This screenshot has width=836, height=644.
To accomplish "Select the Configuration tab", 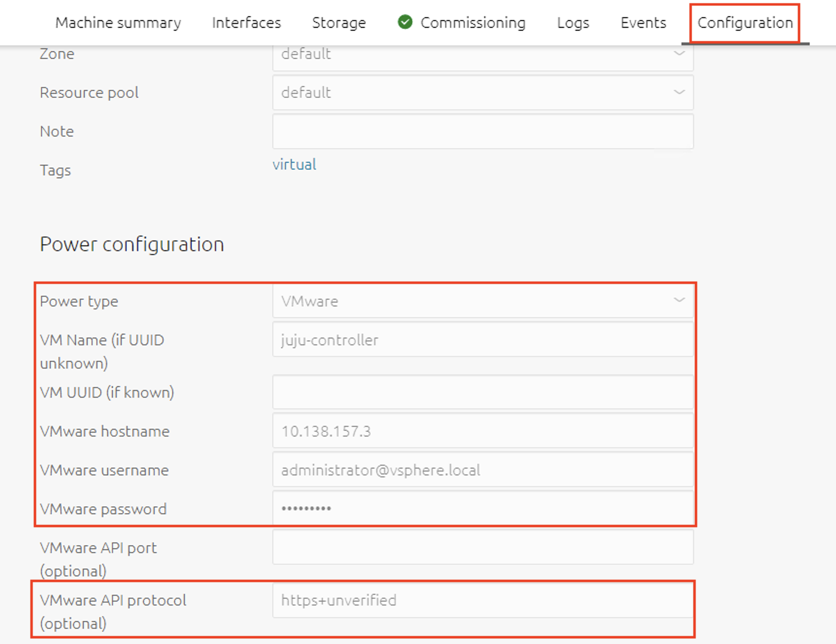I will coord(745,22).
